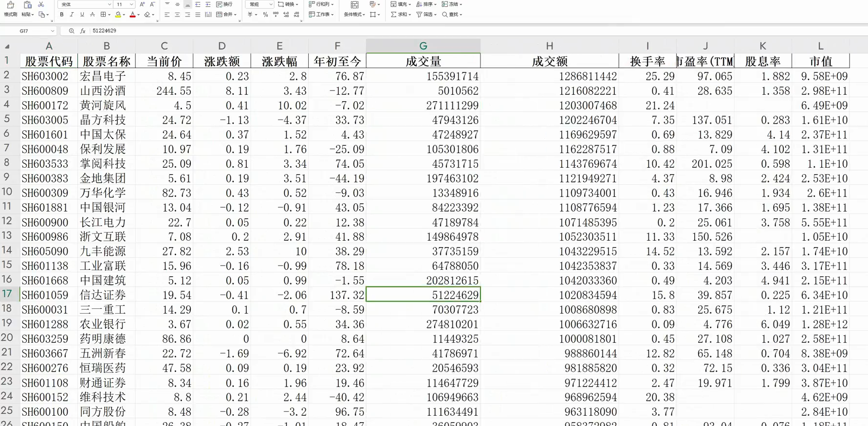Click the Borders grid icon
The image size is (868, 426).
pos(103,15)
